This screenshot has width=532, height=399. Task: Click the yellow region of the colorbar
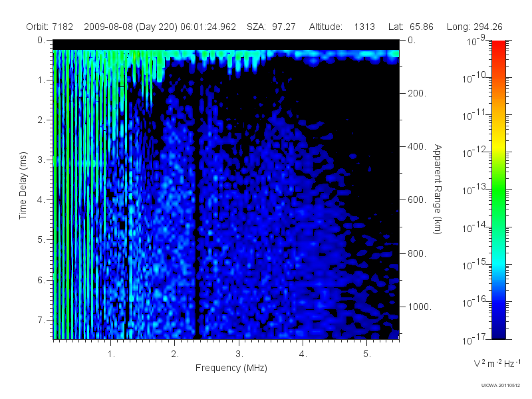(498, 146)
